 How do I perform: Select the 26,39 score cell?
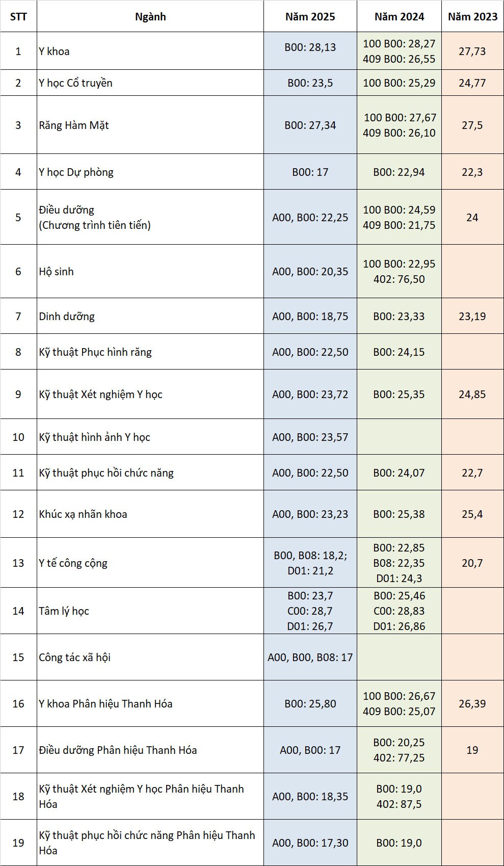pyautogui.click(x=472, y=703)
